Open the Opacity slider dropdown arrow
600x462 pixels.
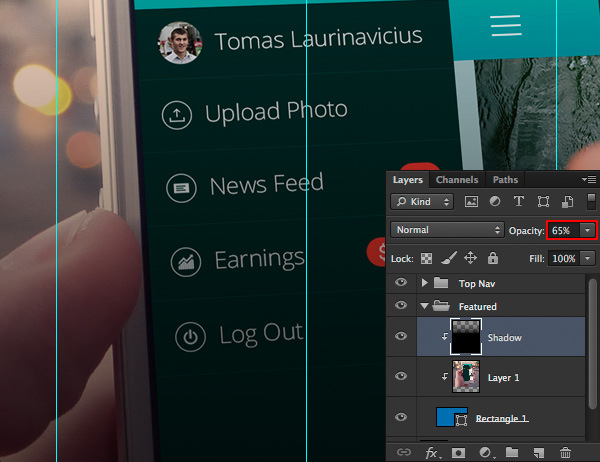pyautogui.click(x=586, y=230)
